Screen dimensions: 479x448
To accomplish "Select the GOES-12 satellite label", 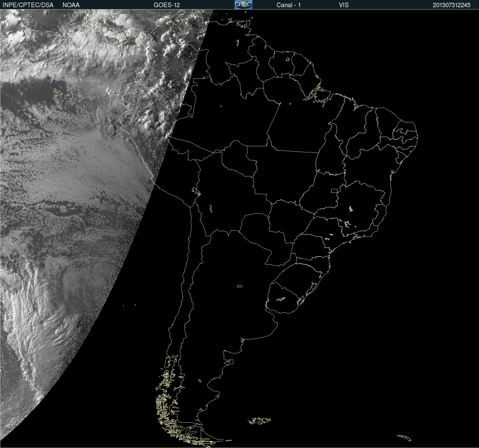I will [167, 5].
